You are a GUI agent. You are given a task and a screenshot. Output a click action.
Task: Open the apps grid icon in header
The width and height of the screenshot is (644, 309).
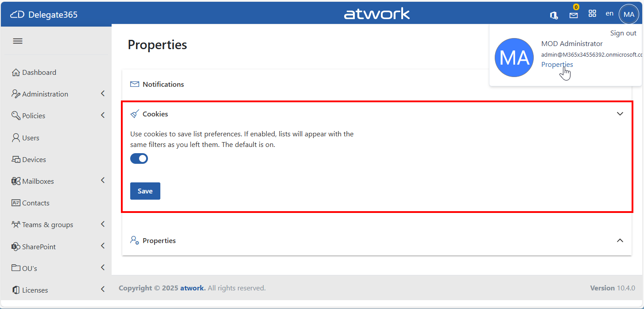[x=592, y=13]
